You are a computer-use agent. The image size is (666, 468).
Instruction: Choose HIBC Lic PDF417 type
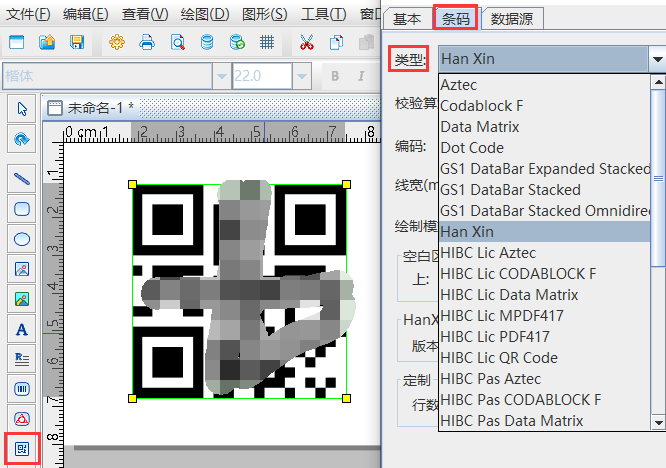click(x=545, y=337)
